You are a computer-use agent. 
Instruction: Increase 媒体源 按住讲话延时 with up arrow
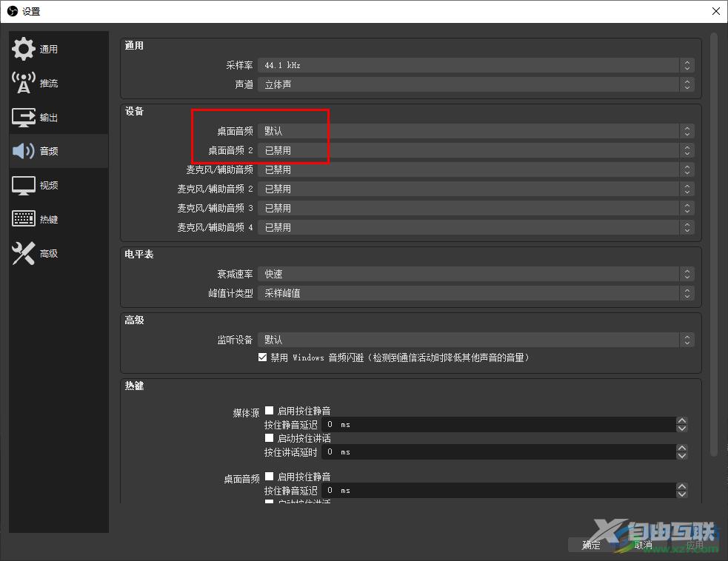point(681,449)
